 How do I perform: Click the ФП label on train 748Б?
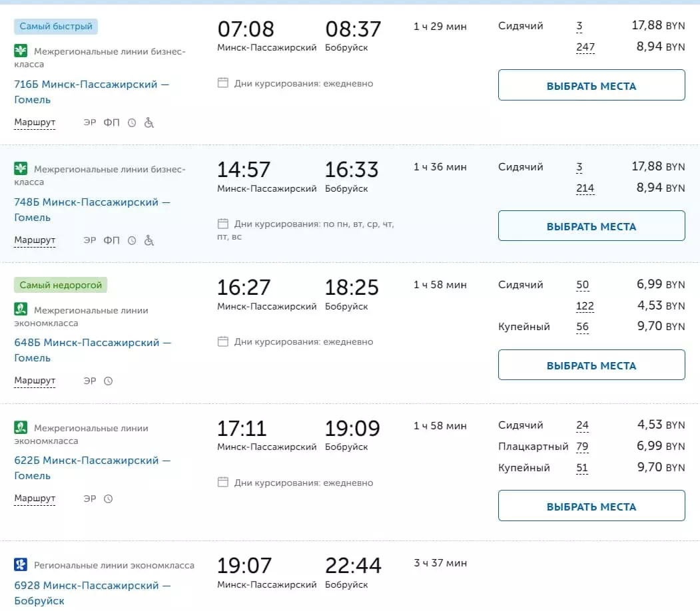click(111, 240)
